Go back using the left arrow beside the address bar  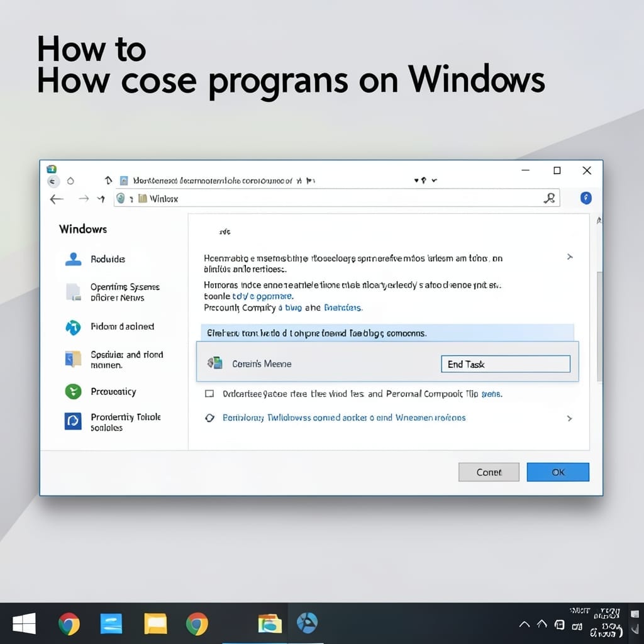click(x=57, y=199)
